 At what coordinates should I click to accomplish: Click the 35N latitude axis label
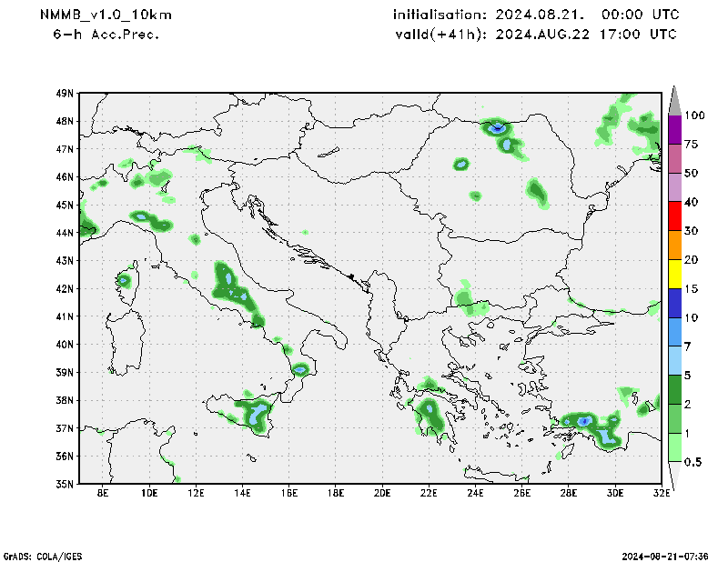[x=64, y=484]
